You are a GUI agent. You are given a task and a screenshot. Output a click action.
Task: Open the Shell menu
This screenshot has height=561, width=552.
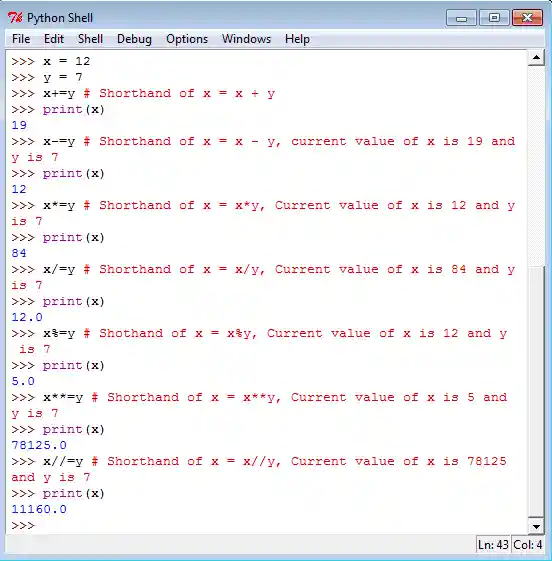coord(90,39)
